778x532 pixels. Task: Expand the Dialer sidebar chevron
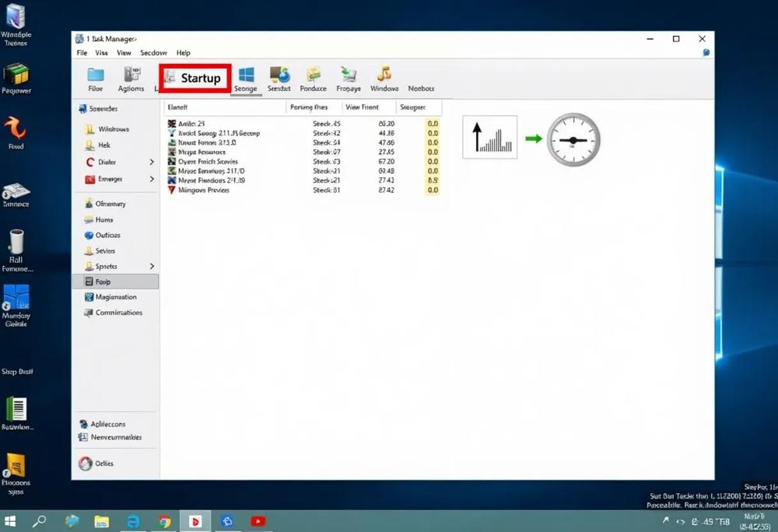[152, 162]
